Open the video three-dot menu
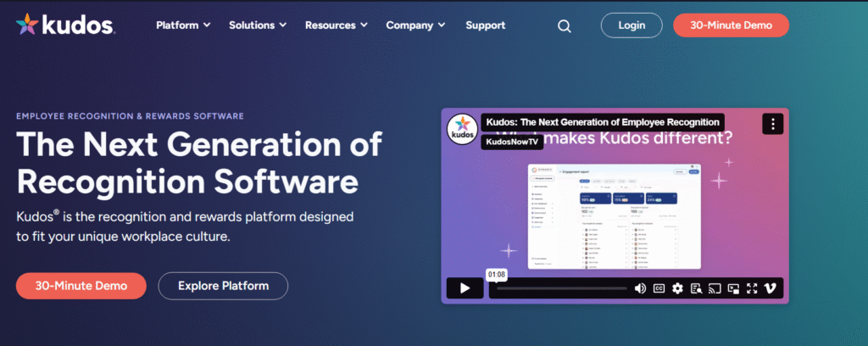 (773, 124)
